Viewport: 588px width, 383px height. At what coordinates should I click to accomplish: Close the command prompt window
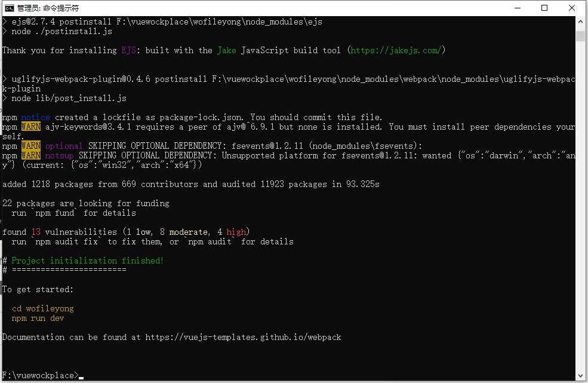tap(571, 8)
